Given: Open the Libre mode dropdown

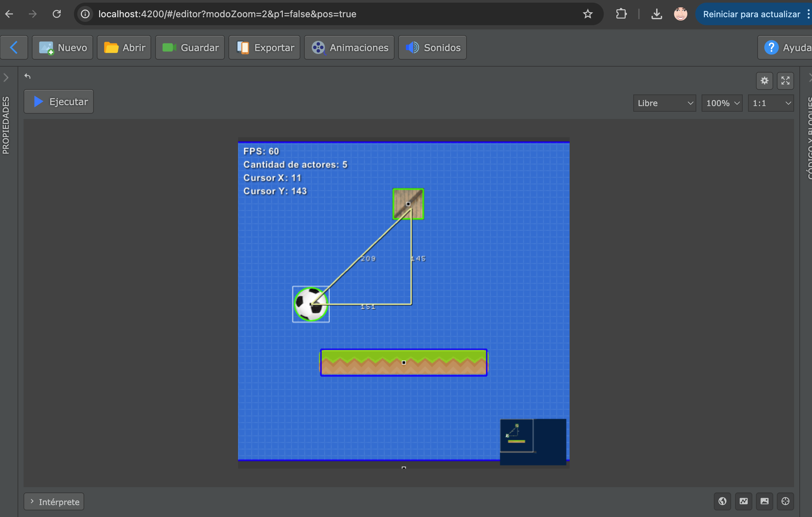Looking at the screenshot, I should [x=664, y=103].
